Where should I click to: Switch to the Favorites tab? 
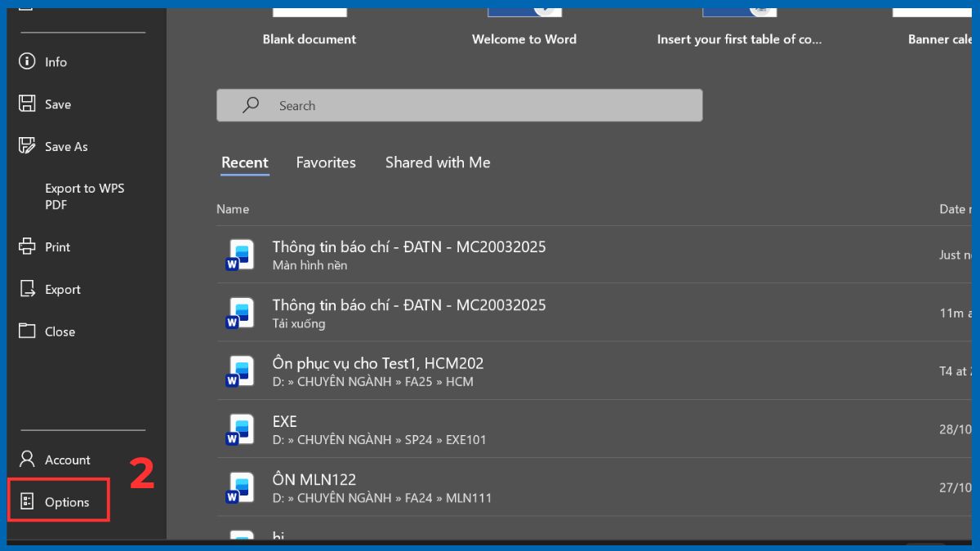[x=325, y=162]
